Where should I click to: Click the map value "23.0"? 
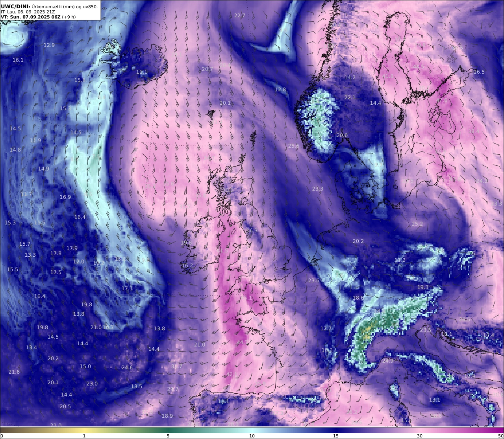click(x=92, y=384)
